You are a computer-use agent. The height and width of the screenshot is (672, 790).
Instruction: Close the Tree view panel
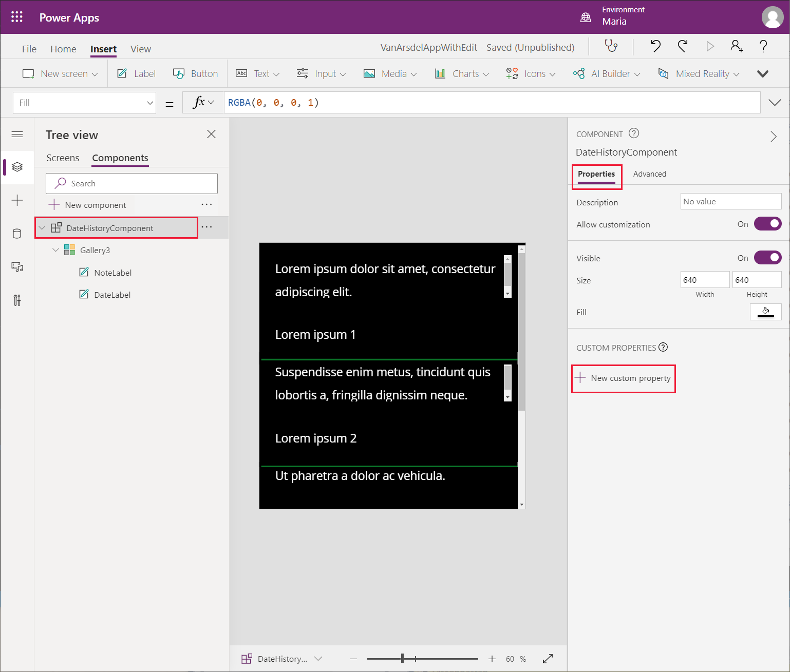[211, 134]
